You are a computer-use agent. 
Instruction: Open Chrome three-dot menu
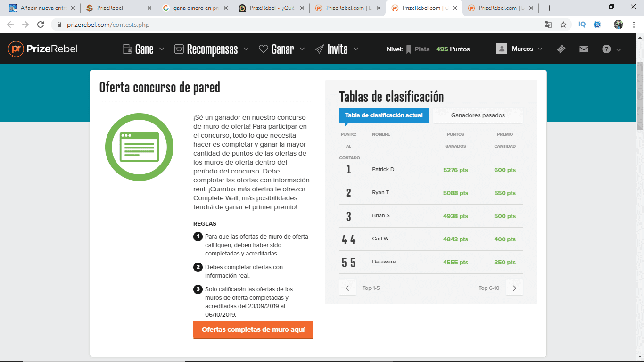click(634, 25)
